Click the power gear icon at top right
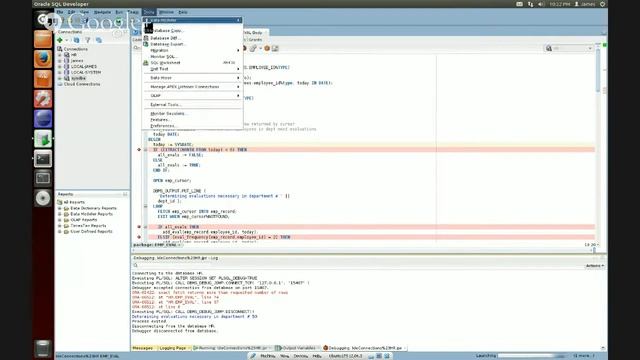The height and width of the screenshot is (360, 640). click(602, 4)
